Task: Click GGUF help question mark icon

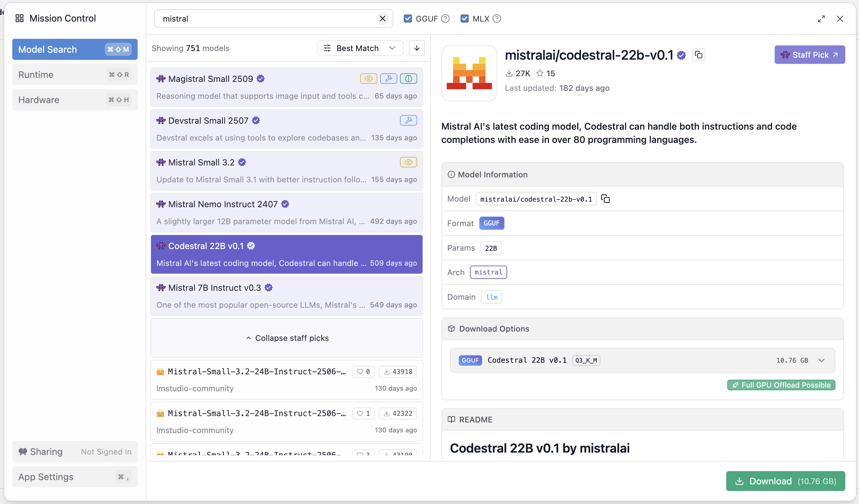Action: coord(445,19)
